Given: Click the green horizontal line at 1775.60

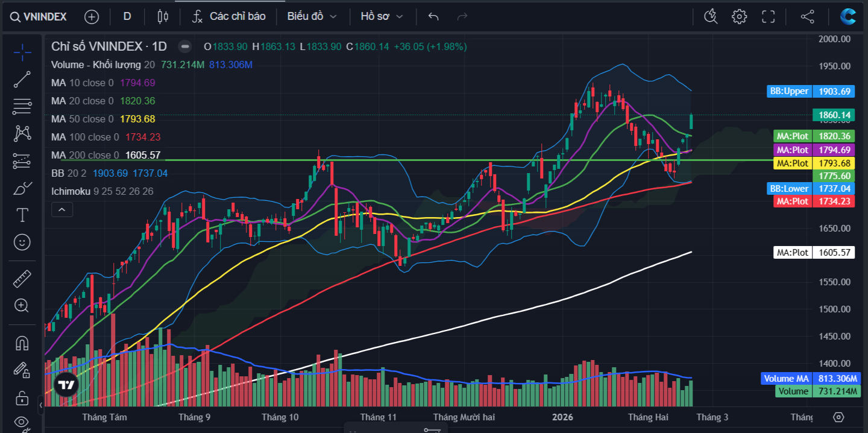Looking at the screenshot, I should pyautogui.click(x=422, y=160).
